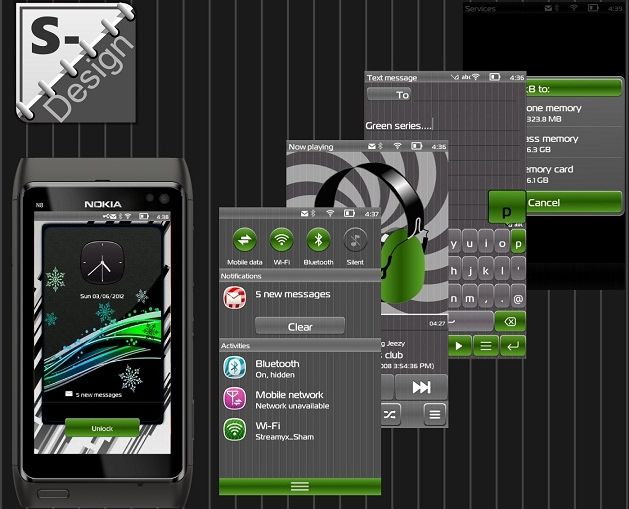Toggle shuffle in Now playing
The height and width of the screenshot is (509, 629).
390,414
